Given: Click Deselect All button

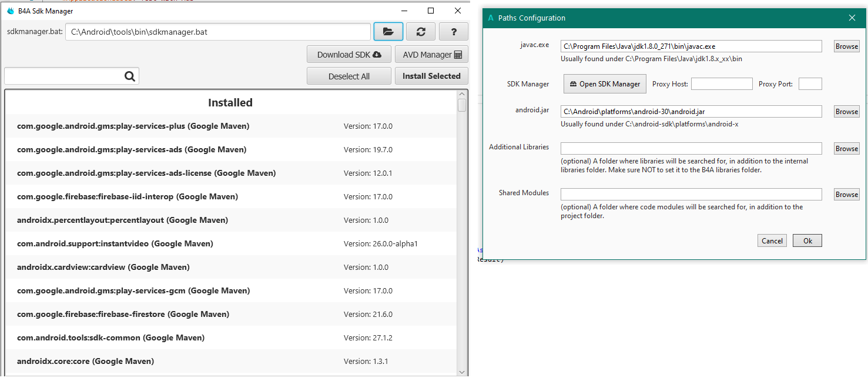Looking at the screenshot, I should click(x=349, y=76).
